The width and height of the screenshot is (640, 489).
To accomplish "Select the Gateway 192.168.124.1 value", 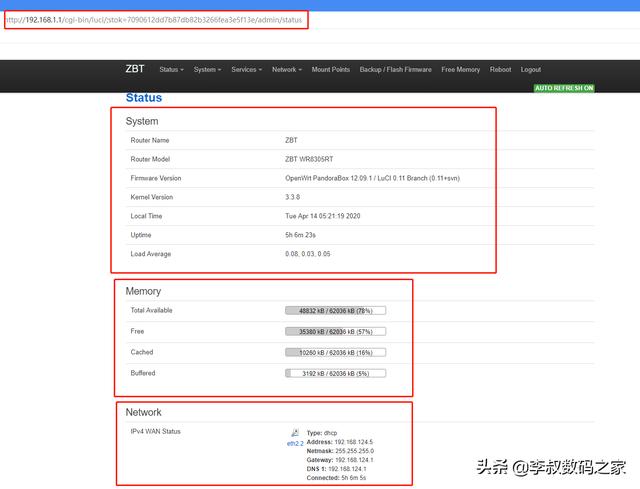I will 354,460.
